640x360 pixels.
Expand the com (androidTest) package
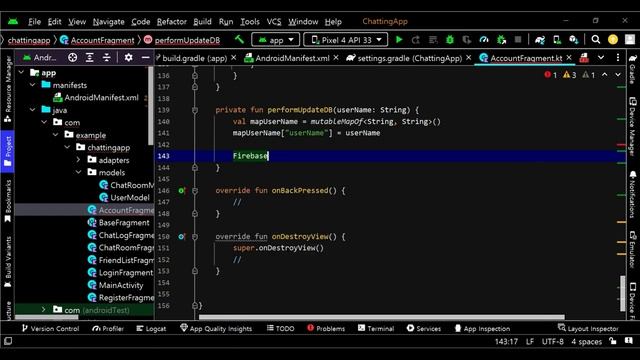tap(44, 310)
